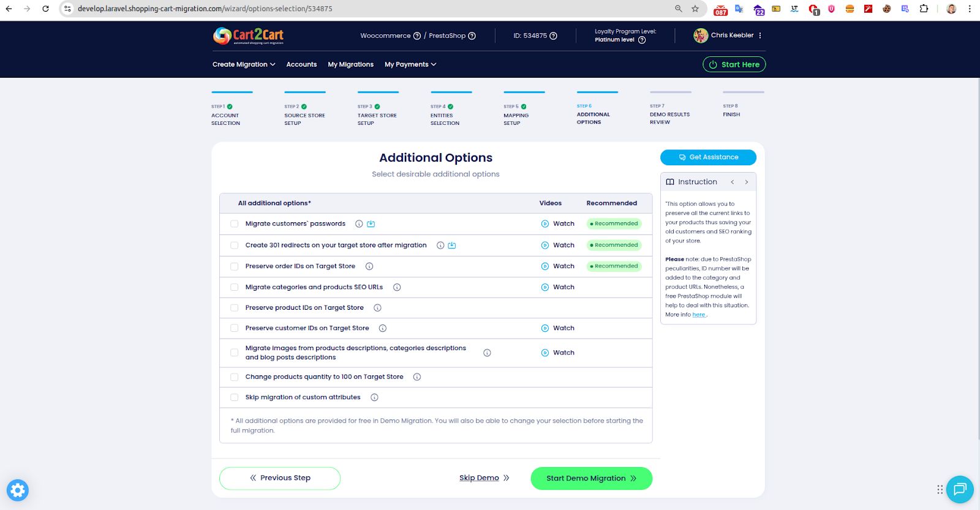Click info icon for Create 301 redirects option
Image resolution: width=980 pixels, height=510 pixels.
tap(440, 246)
